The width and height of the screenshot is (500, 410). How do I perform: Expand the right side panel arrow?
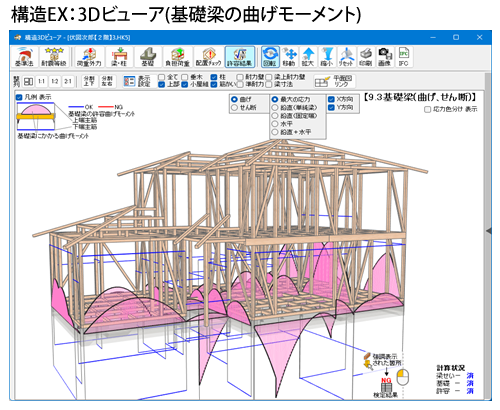[489, 231]
